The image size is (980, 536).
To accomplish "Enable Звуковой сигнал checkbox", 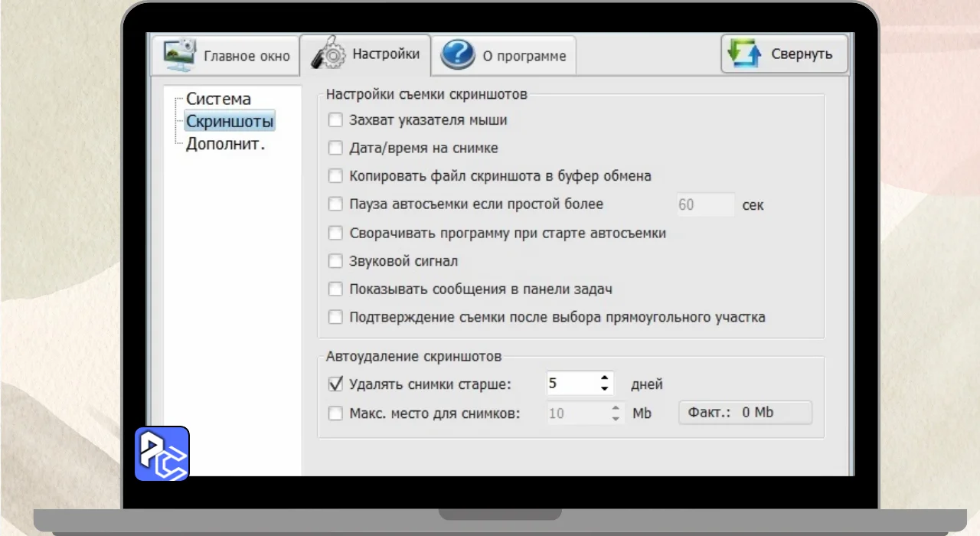I will [335, 261].
